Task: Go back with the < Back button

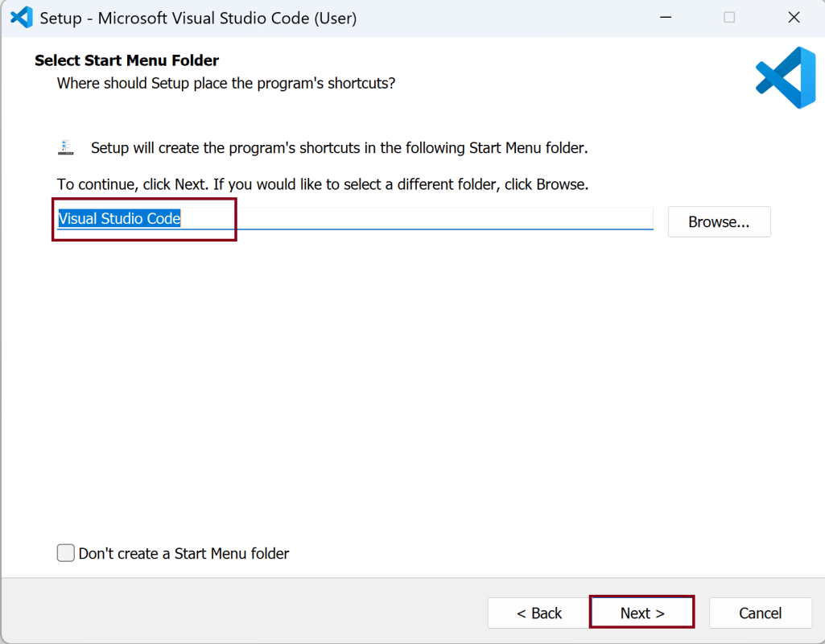Action: click(x=539, y=613)
